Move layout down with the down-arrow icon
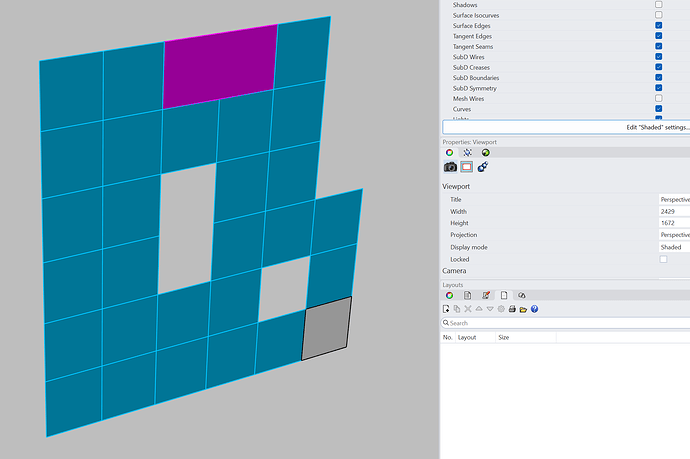 pyautogui.click(x=490, y=309)
